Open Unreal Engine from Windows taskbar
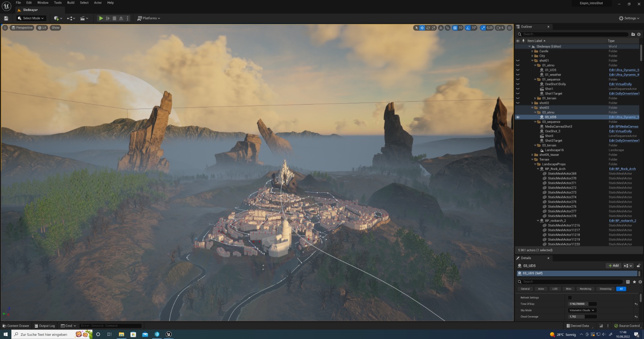 (x=169, y=334)
